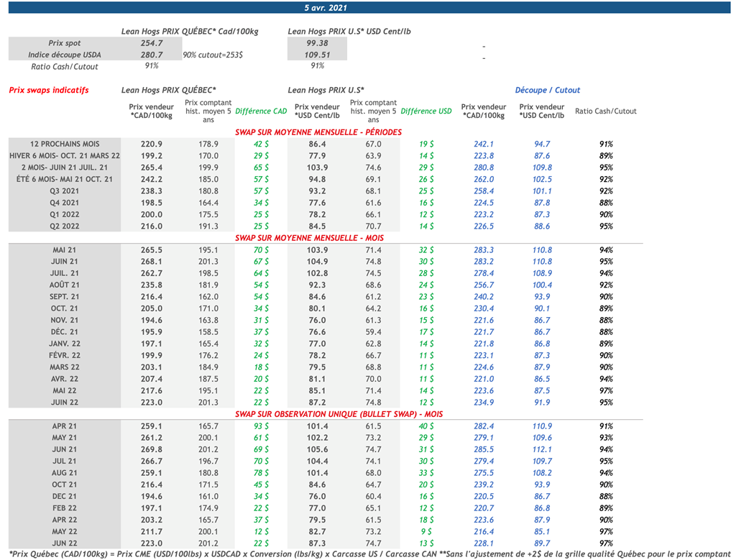Click the 99.38 U.S. spot price
736x560 pixels.
(x=317, y=43)
